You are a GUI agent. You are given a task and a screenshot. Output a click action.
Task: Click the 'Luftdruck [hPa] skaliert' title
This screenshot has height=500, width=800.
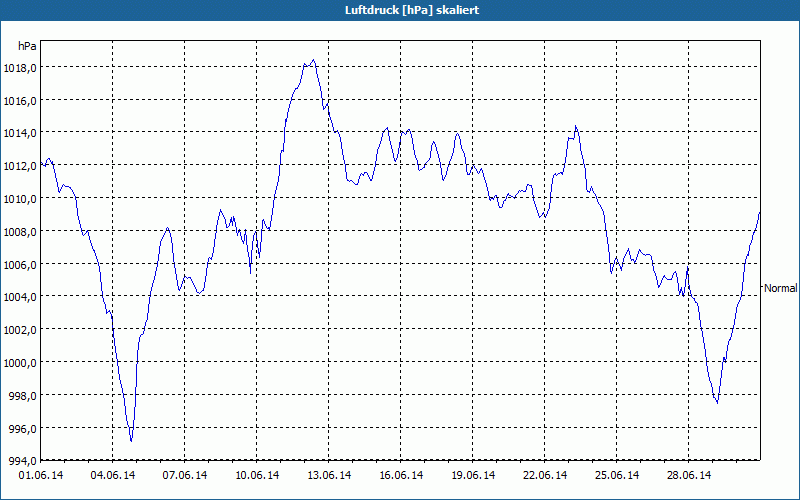click(412, 10)
